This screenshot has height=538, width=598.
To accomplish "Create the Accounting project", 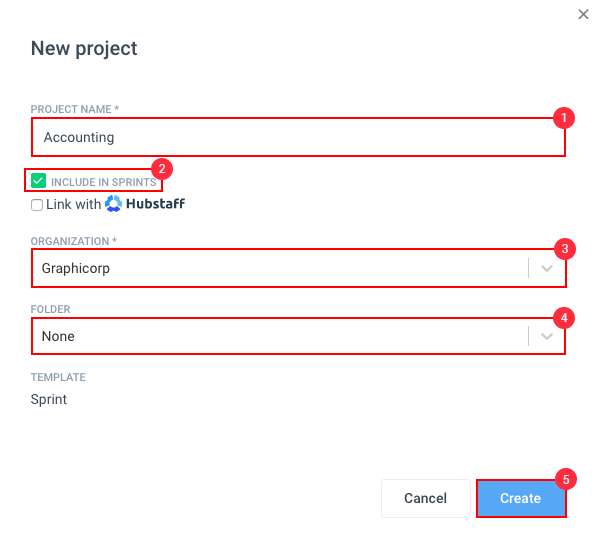I will click(521, 498).
